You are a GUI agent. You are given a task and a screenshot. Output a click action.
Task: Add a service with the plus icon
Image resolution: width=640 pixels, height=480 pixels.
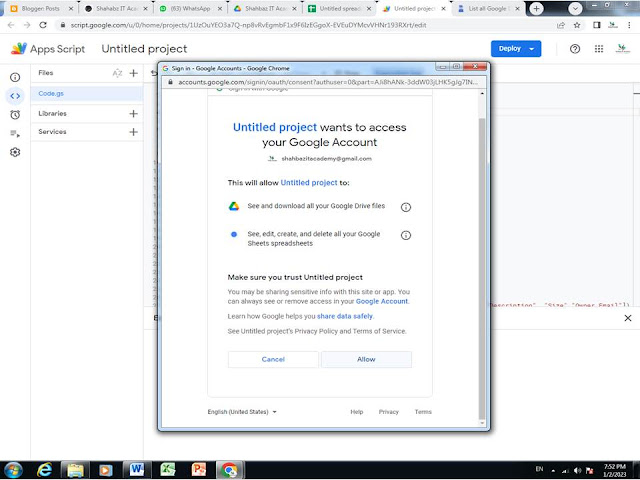133,132
